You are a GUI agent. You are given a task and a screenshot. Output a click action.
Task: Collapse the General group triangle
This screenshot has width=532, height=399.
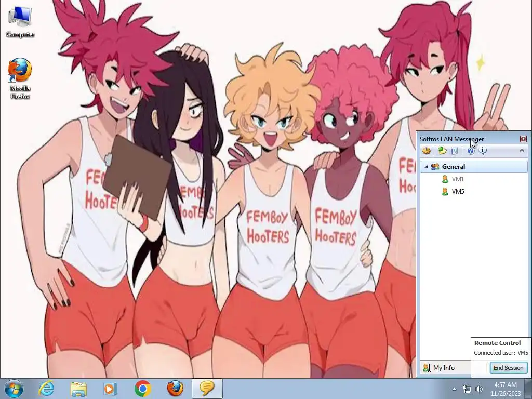pyautogui.click(x=426, y=167)
